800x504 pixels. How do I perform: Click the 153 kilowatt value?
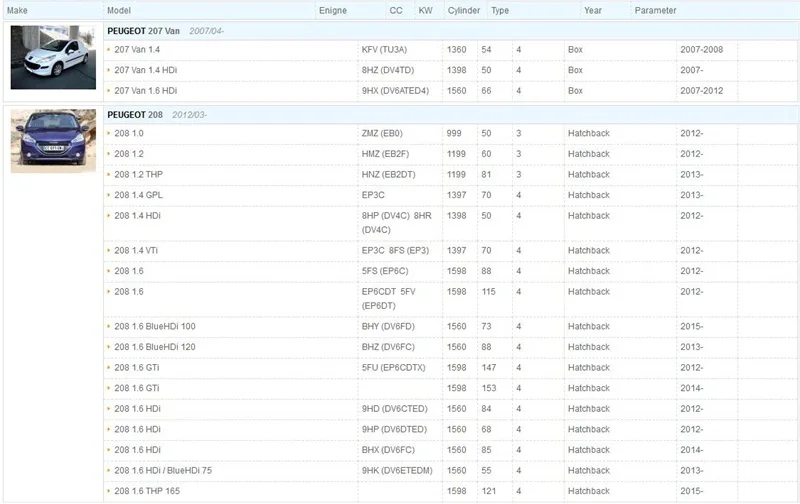(x=489, y=388)
